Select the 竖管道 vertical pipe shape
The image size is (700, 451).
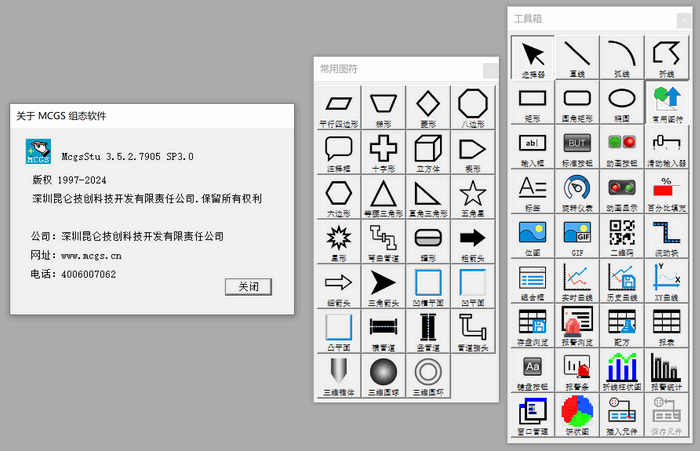click(428, 331)
